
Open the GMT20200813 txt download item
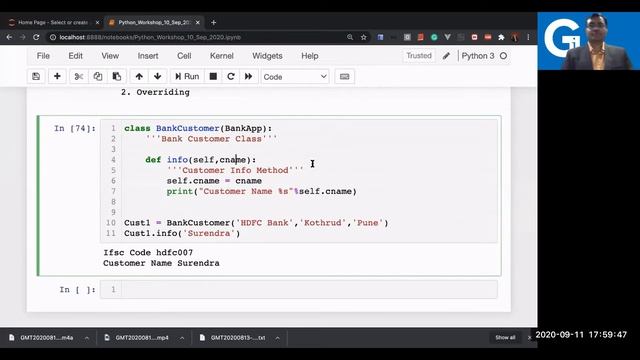coord(237,338)
